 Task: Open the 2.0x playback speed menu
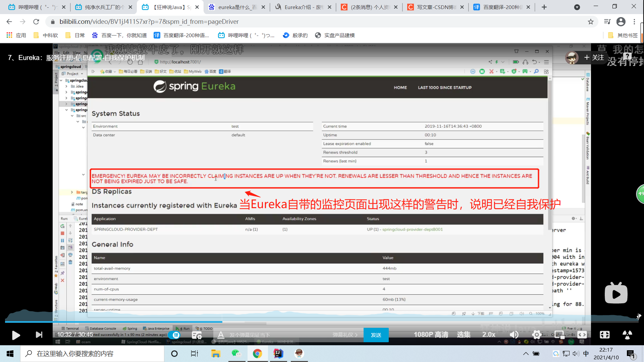489,335
